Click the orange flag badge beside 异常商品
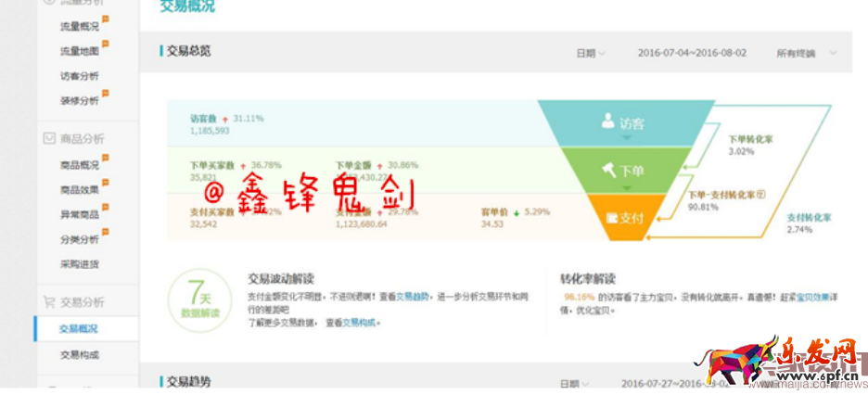This screenshot has height=395, width=868. [105, 208]
